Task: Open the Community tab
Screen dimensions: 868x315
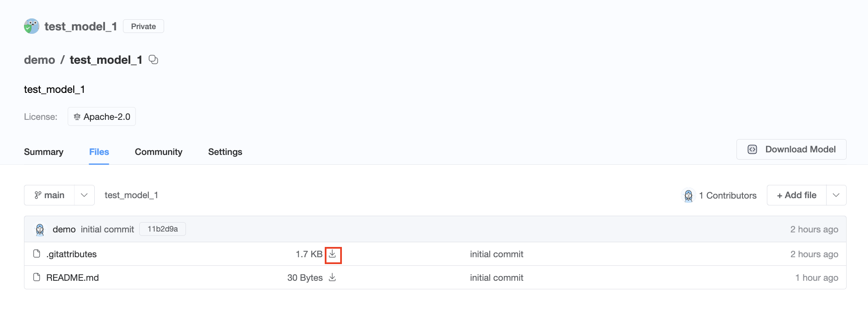Action: (x=159, y=152)
